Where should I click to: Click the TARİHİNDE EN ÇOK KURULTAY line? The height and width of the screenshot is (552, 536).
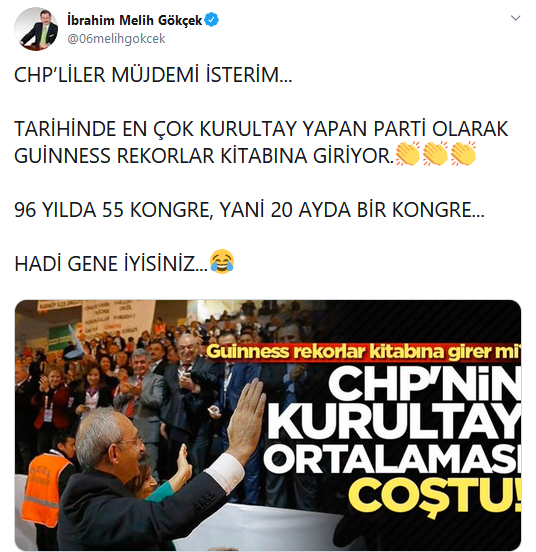(261, 129)
